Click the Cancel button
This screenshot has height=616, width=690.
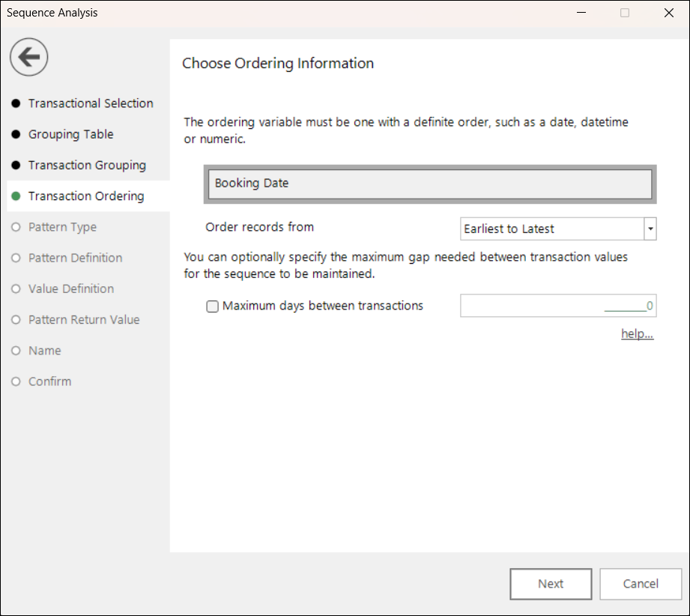click(x=641, y=584)
